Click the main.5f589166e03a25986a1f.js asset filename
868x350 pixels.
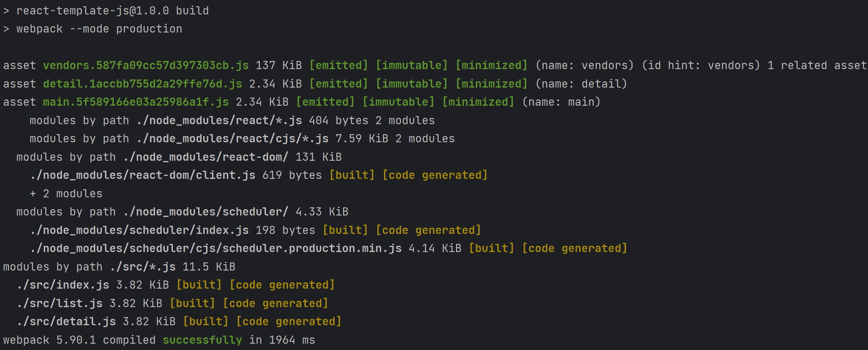[x=136, y=102]
